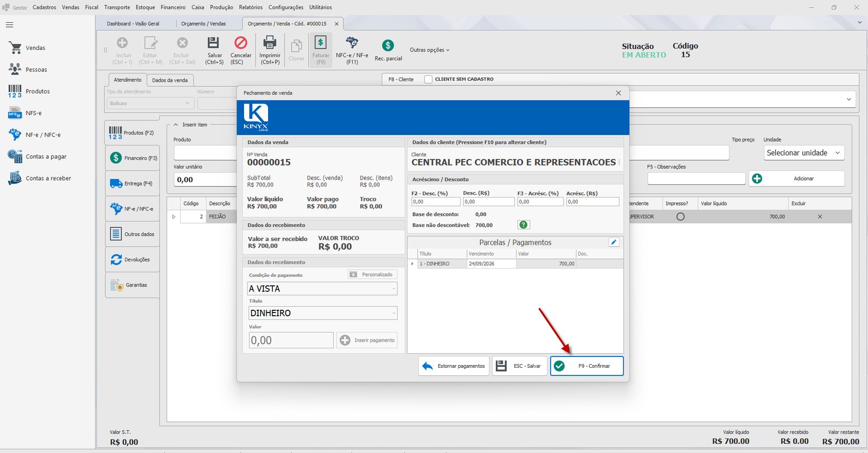Click the F9 - Confirmar button
Viewport: 868px width, 453px height.
tap(587, 366)
